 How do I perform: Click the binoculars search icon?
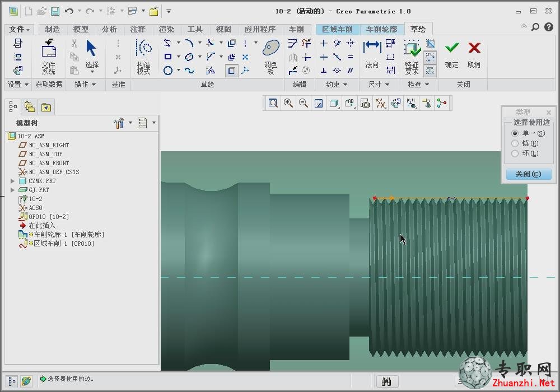pyautogui.click(x=387, y=381)
